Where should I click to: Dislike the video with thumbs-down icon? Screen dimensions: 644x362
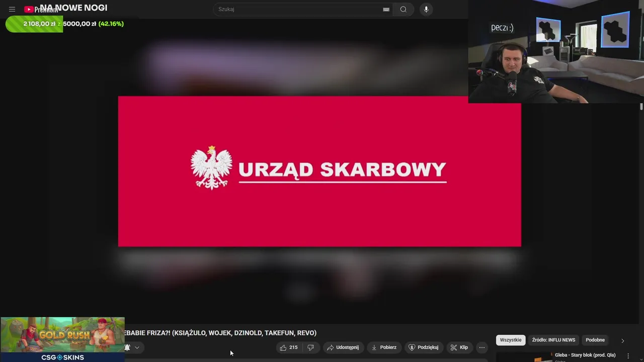click(310, 347)
